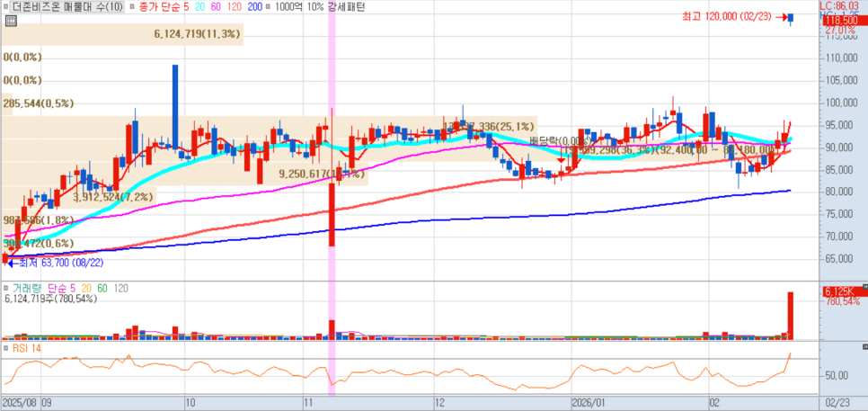
Task: Click the square marker before 1000억 10% 강세패턴
Action: pyautogui.click(x=269, y=7)
